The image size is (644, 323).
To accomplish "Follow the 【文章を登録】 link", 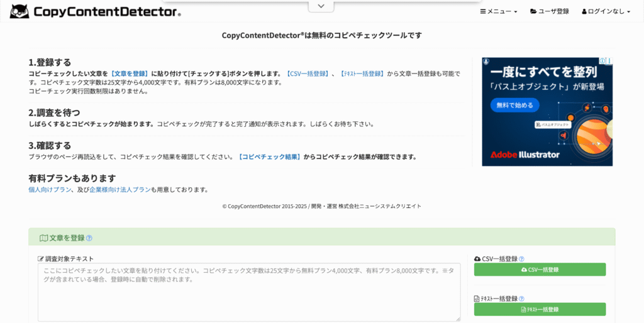I will pyautogui.click(x=129, y=74).
